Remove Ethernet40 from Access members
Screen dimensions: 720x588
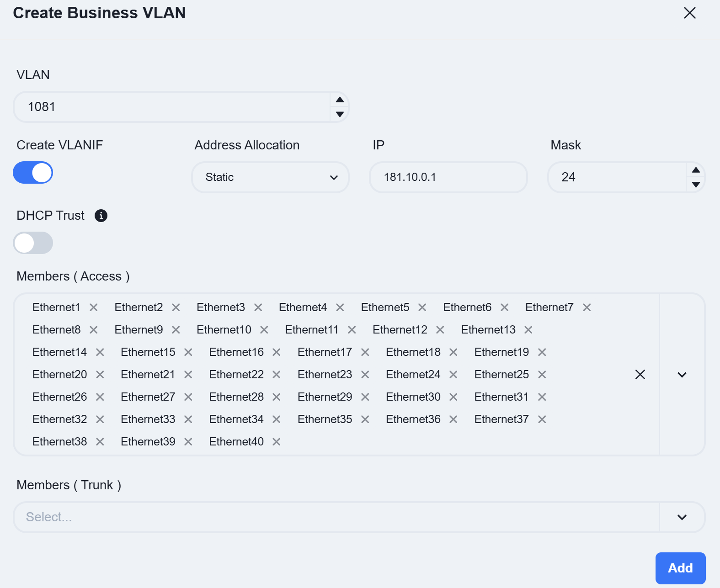coord(277,442)
